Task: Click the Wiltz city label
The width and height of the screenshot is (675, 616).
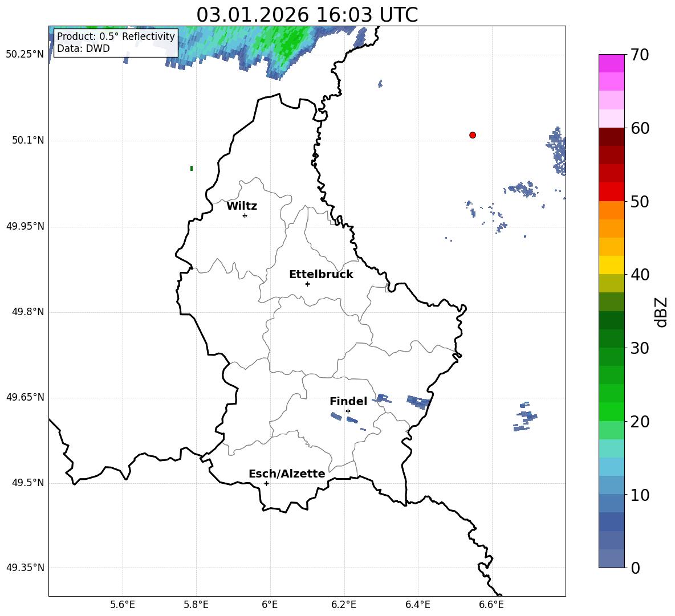Action: (242, 206)
